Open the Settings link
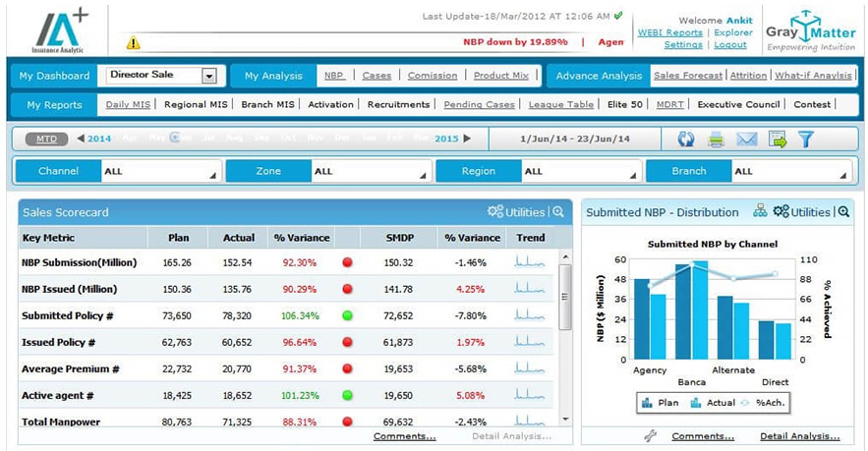 pyautogui.click(x=683, y=45)
